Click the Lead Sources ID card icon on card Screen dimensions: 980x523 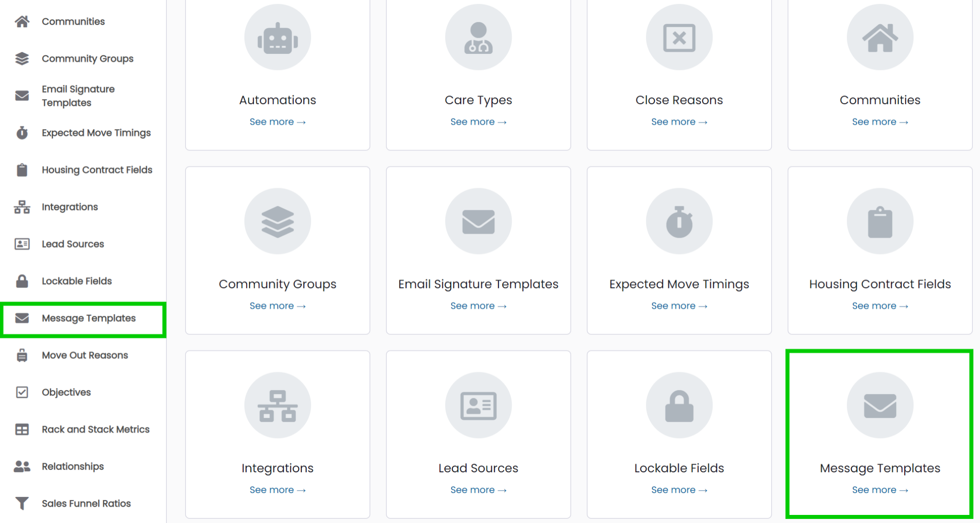click(478, 405)
